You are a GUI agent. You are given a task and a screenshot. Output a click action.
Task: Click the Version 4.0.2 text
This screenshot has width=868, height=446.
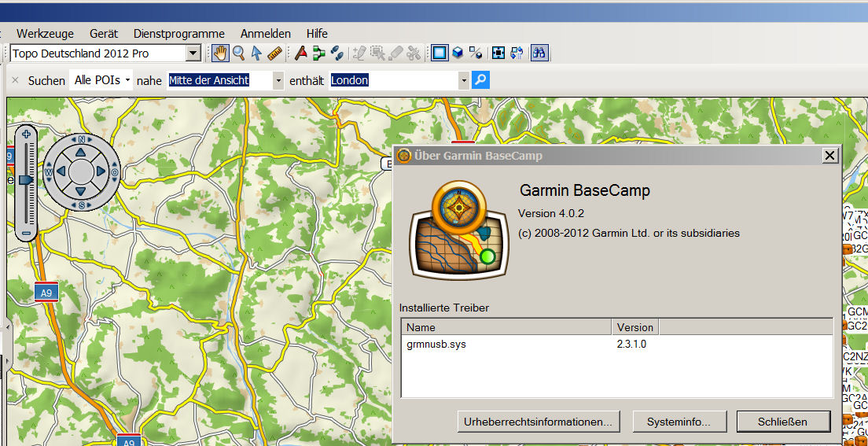tap(551, 213)
